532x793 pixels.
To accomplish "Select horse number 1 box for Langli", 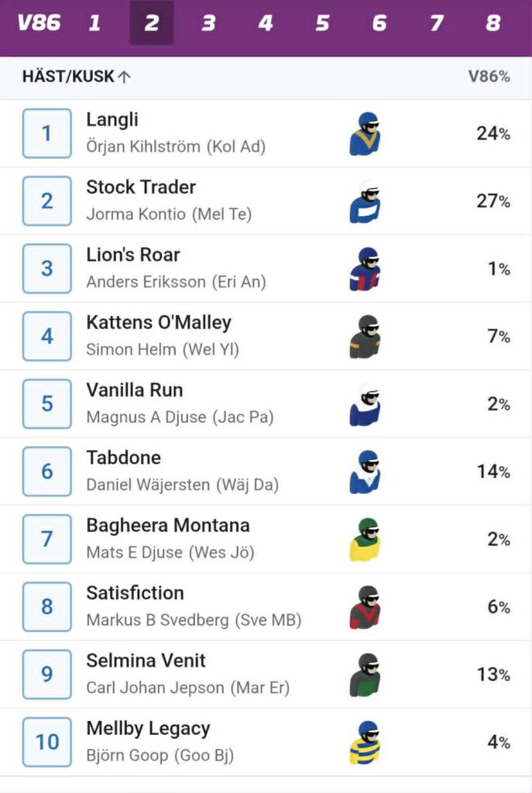I will (x=46, y=133).
